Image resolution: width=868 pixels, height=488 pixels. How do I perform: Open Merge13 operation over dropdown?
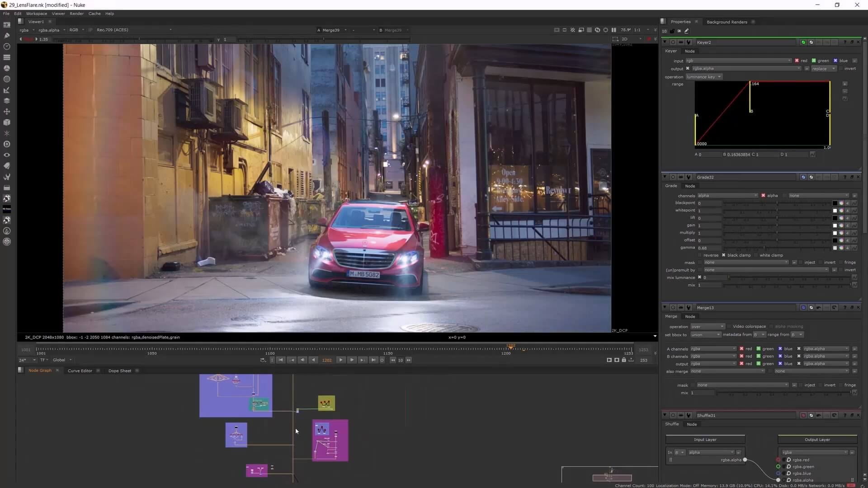pyautogui.click(x=707, y=327)
